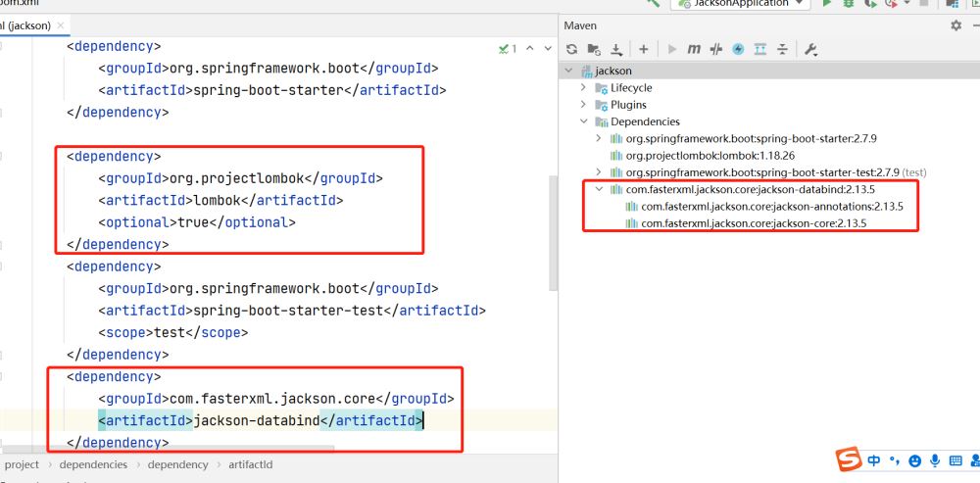Click inspection checkmark widget in editor
The image size is (980, 483).
[508, 48]
